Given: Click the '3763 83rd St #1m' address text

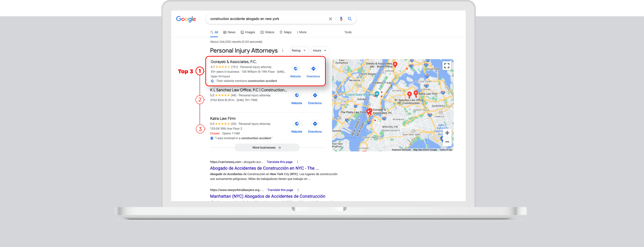Looking at the screenshot, I should [222, 100].
